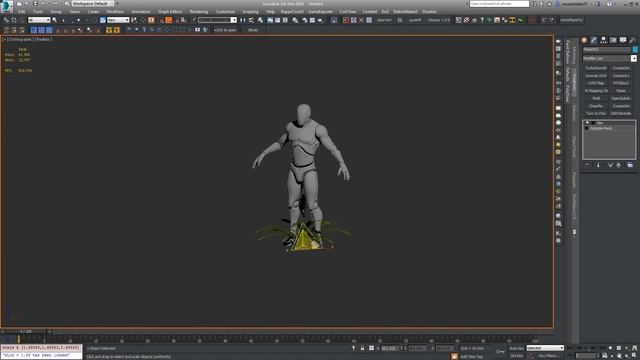Open the Orthographic viewport label menu
640x360 pixels.
click(20, 40)
